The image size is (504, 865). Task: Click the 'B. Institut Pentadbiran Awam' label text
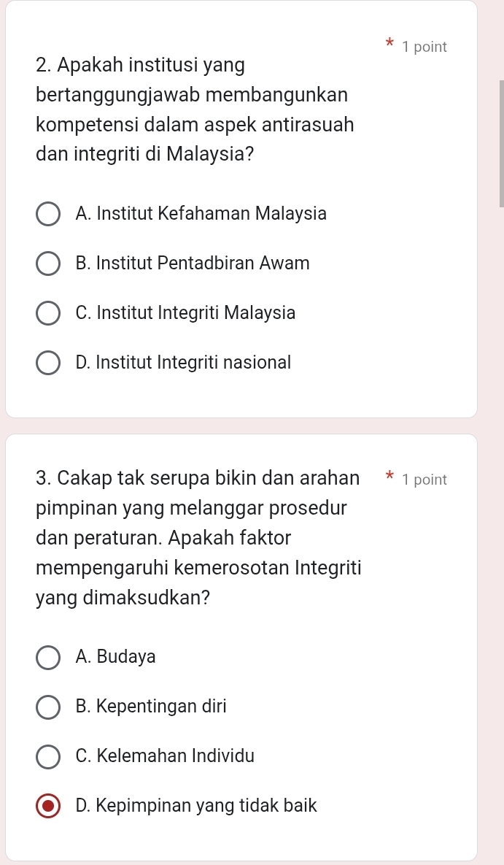coord(193,263)
